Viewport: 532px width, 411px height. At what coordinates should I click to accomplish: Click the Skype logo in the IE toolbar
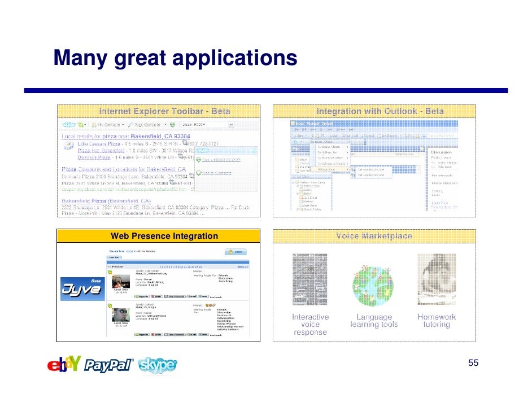point(69,125)
